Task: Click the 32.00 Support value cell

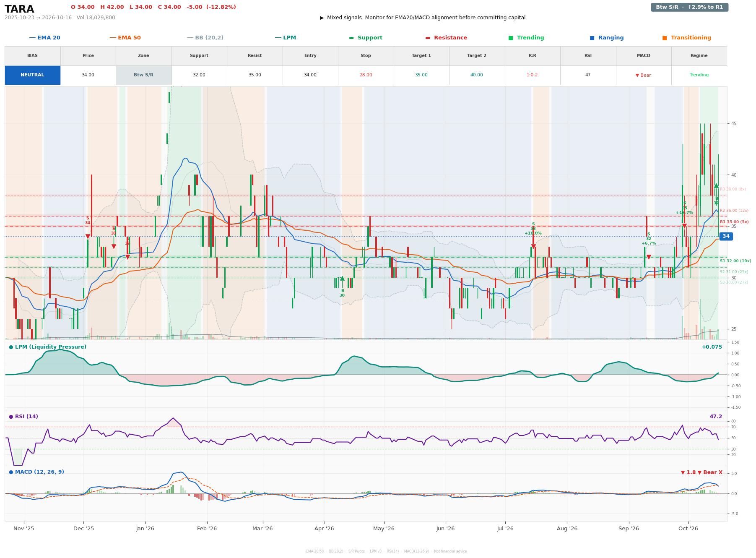Action: [199, 75]
